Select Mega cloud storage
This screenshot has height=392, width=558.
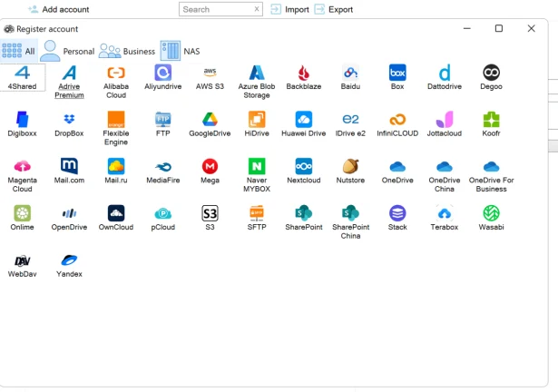210,171
